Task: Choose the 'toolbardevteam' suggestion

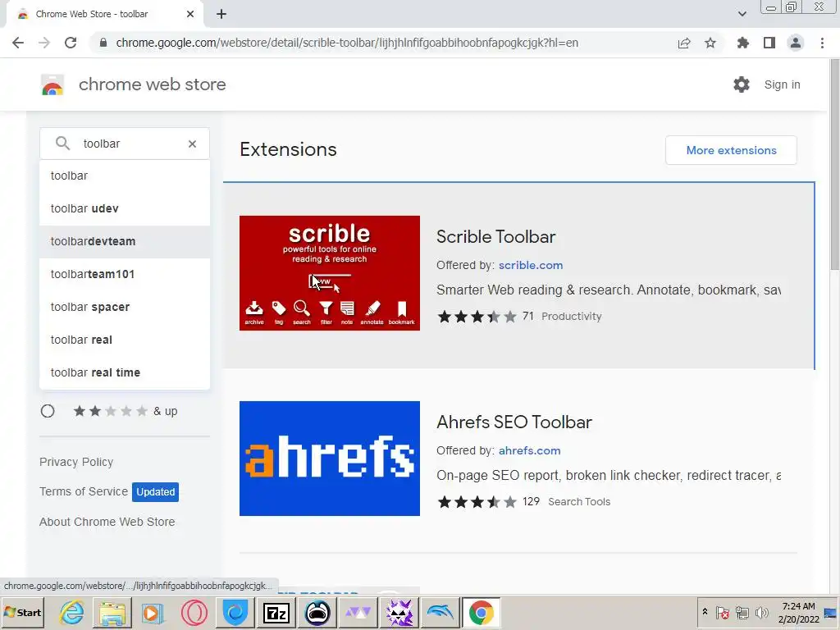Action: pyautogui.click(x=125, y=242)
